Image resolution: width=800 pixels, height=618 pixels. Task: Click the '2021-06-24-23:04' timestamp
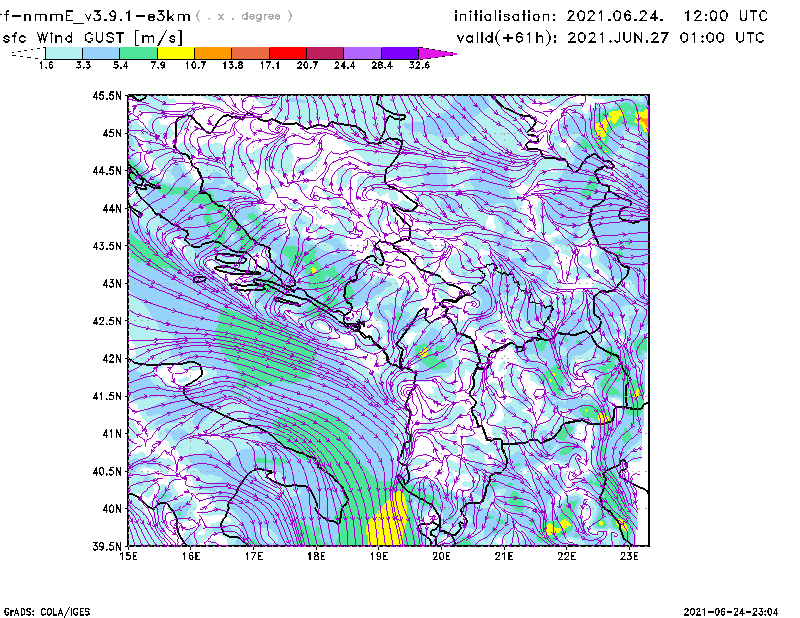coord(731,612)
